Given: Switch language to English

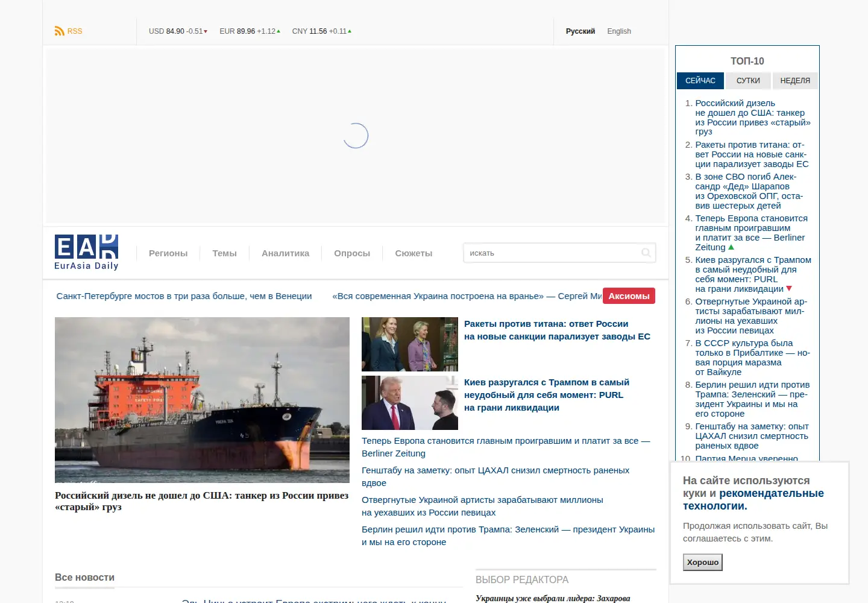Looking at the screenshot, I should (x=619, y=31).
